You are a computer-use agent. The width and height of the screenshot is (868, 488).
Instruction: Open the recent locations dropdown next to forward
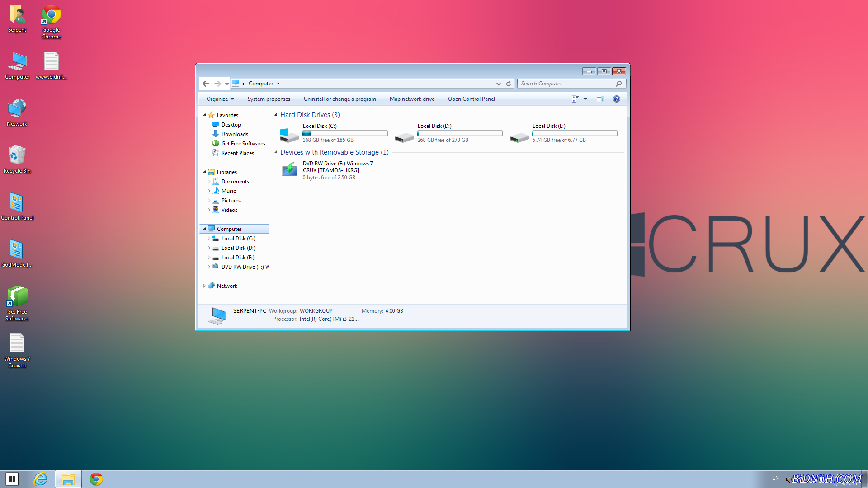pyautogui.click(x=227, y=84)
